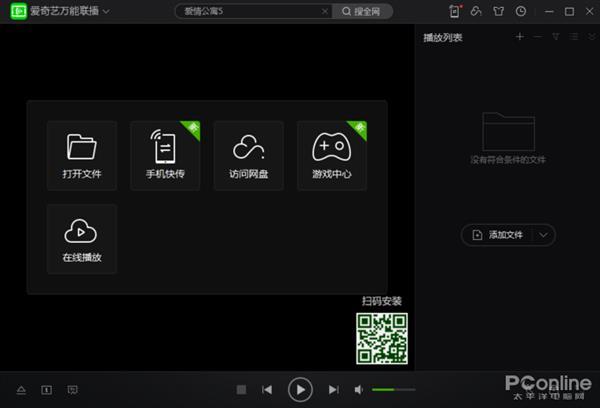Click the green iQiyi logo icon
Screen dimensions: 600x408
click(18, 11)
